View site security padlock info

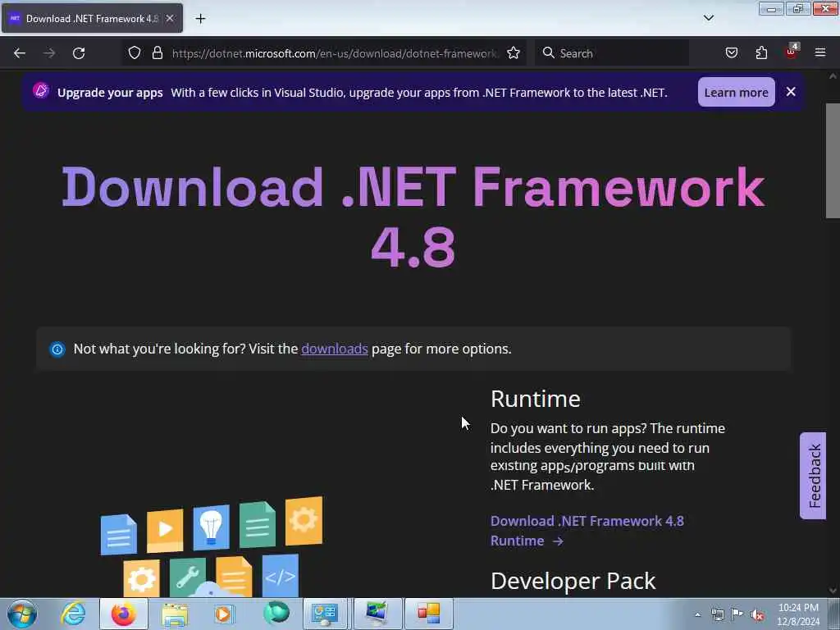(x=157, y=52)
